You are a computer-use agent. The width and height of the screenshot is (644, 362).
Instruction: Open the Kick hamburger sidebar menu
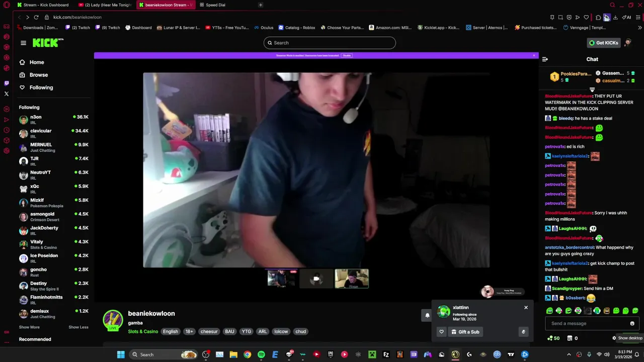23,43
